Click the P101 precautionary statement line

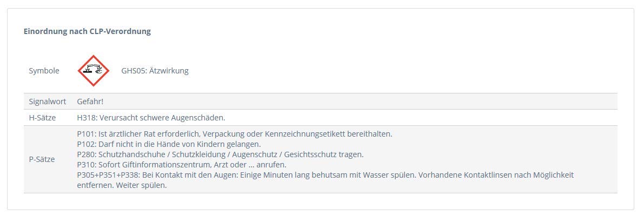tap(234, 134)
